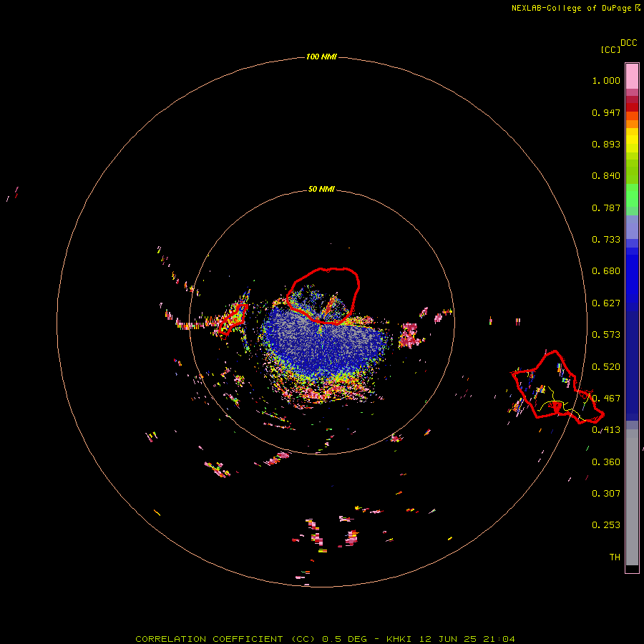The height and width of the screenshot is (644, 644).
Task: Pick the gray segment of the color bar
Action: click(x=632, y=497)
